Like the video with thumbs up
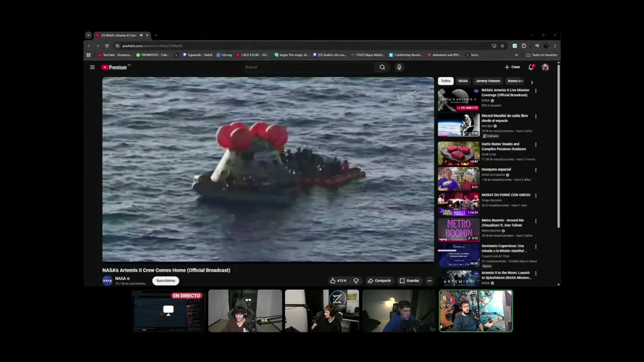644x362 pixels. pos(338,281)
